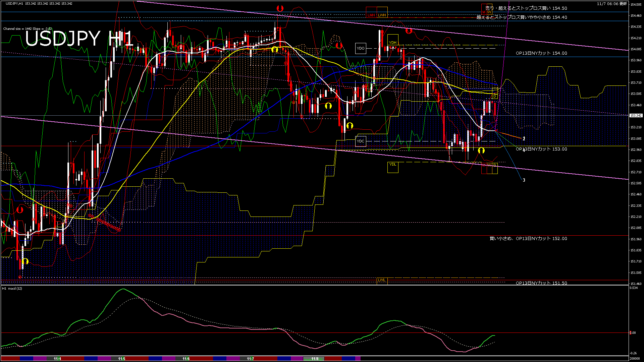
Task: Click the YDO yesterday-open label box
Action: tap(361, 48)
